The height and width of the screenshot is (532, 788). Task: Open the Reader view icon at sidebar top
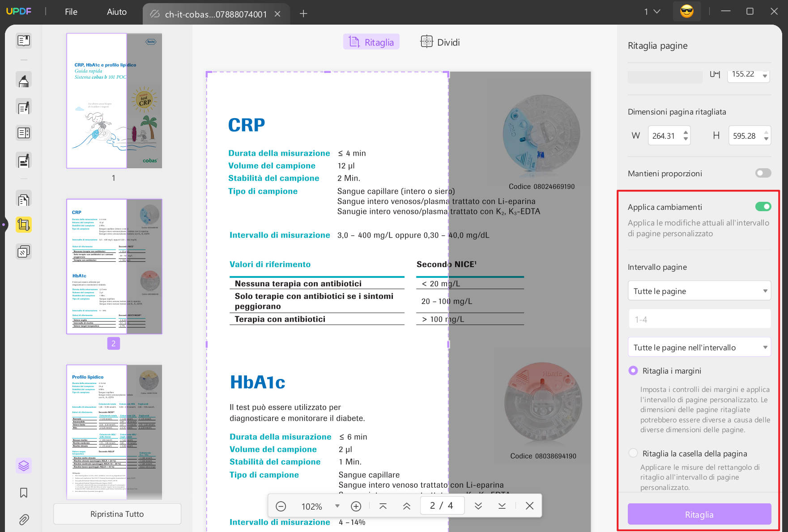pos(23,41)
